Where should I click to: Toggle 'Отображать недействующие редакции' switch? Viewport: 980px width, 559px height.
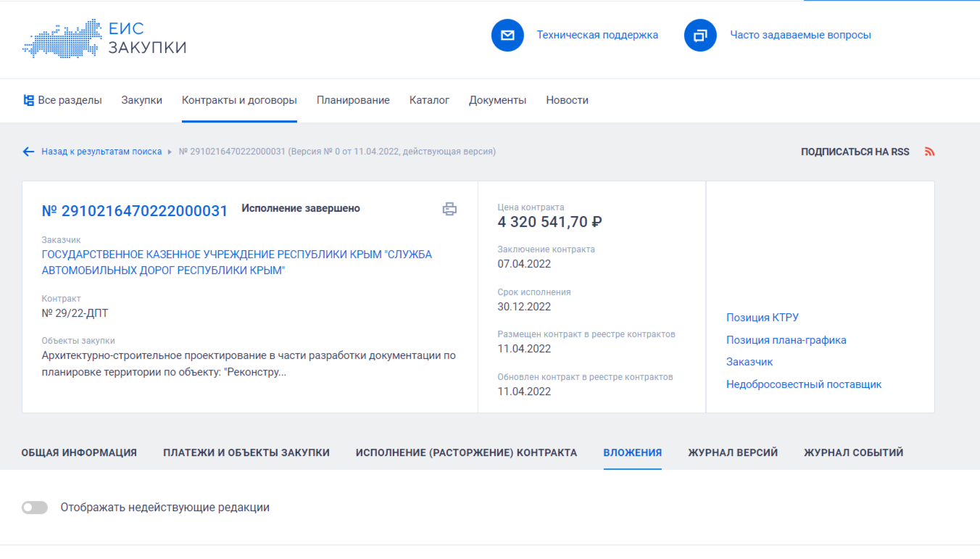(x=35, y=508)
